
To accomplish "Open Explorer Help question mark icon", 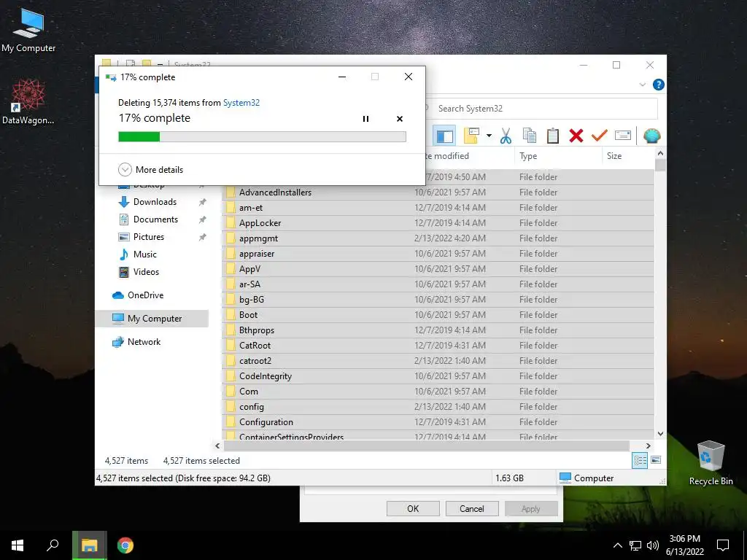I will (x=659, y=85).
